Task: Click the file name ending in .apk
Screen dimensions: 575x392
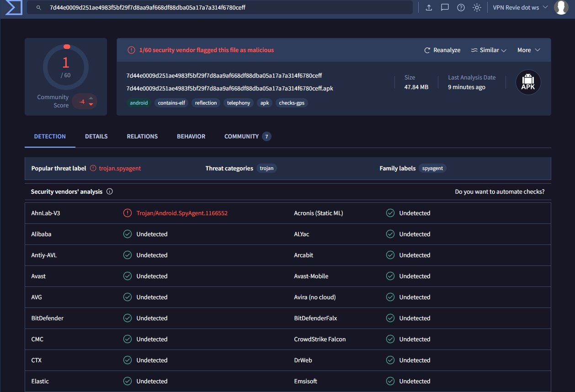Action: (230, 88)
